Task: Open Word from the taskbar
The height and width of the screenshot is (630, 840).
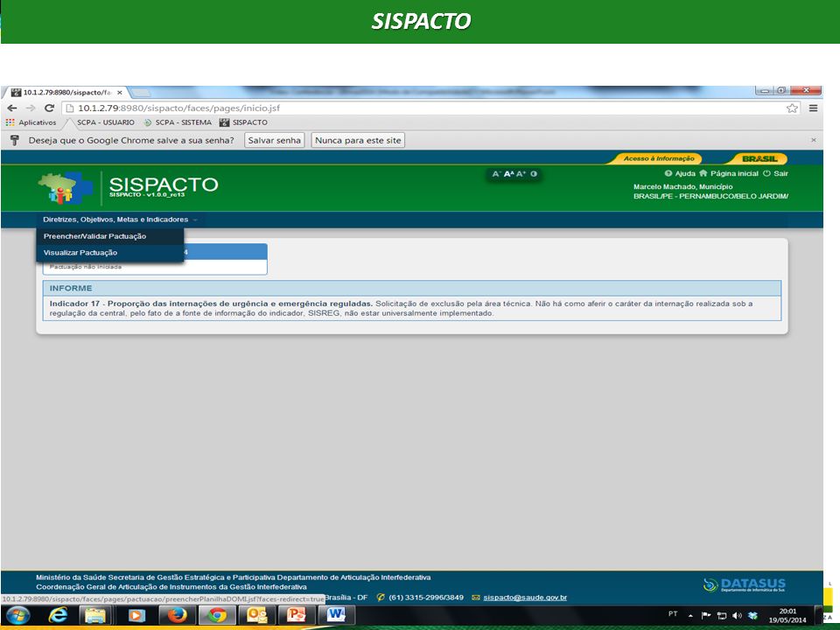Action: pyautogui.click(x=336, y=615)
